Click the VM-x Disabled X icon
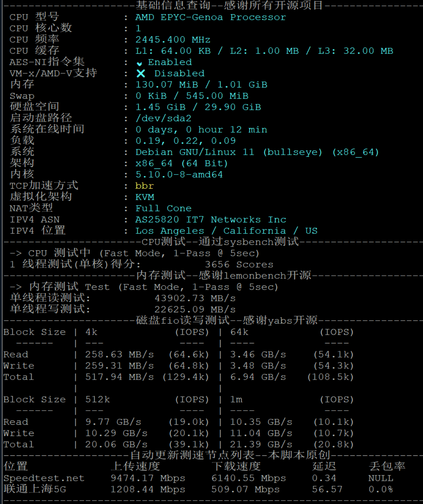Screen dimensions: 423x504 (x=141, y=74)
